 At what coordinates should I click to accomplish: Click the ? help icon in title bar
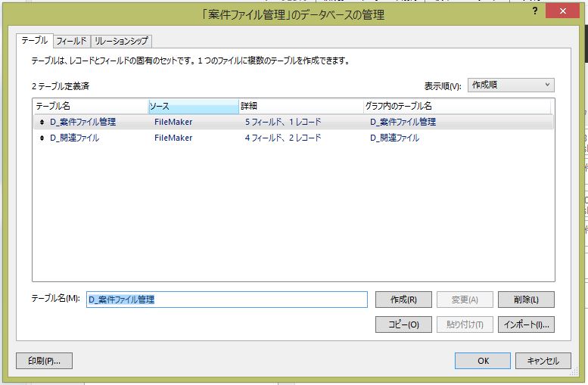535,11
